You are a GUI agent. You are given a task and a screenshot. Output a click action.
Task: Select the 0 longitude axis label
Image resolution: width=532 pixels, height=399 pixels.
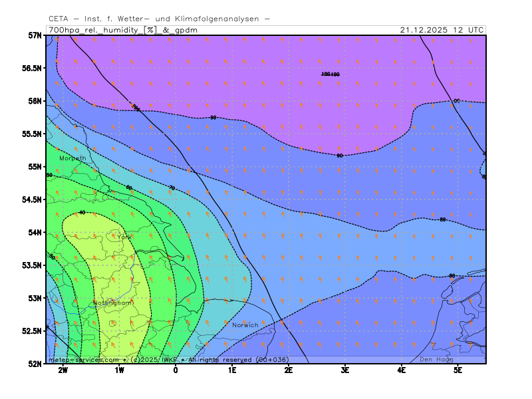coord(176,370)
